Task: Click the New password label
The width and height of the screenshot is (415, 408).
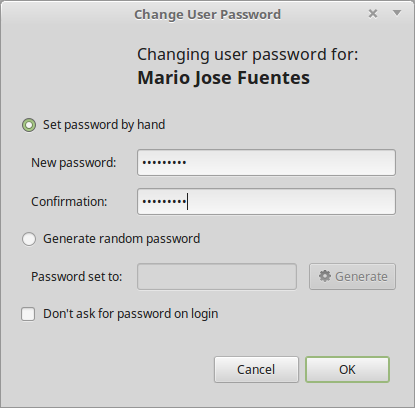Action: [74, 163]
